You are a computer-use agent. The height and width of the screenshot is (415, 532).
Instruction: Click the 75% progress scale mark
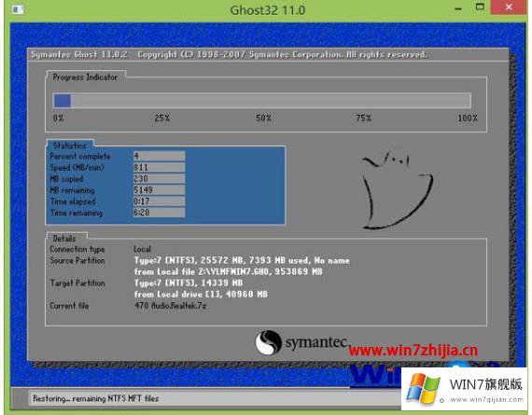(363, 118)
